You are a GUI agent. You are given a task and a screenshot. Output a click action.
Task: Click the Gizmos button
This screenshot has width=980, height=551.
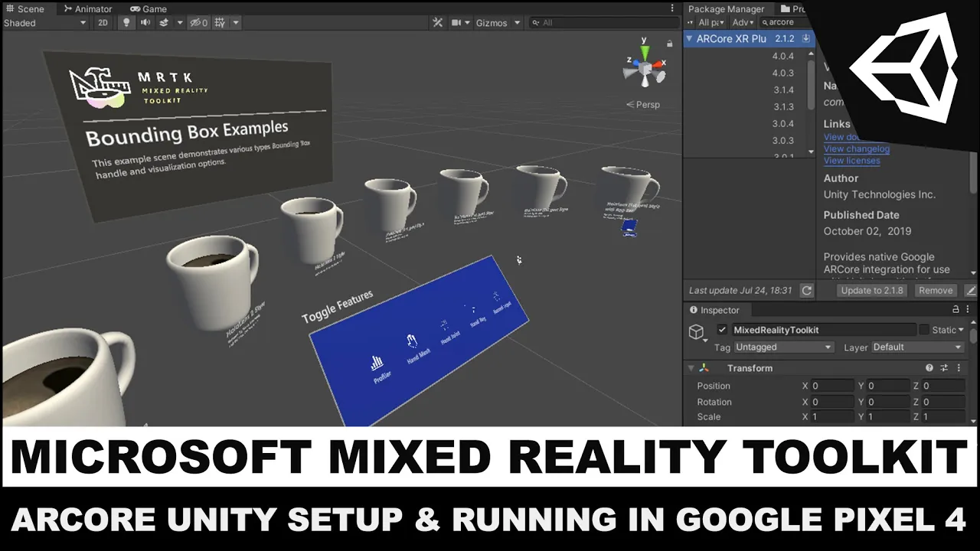pos(492,23)
